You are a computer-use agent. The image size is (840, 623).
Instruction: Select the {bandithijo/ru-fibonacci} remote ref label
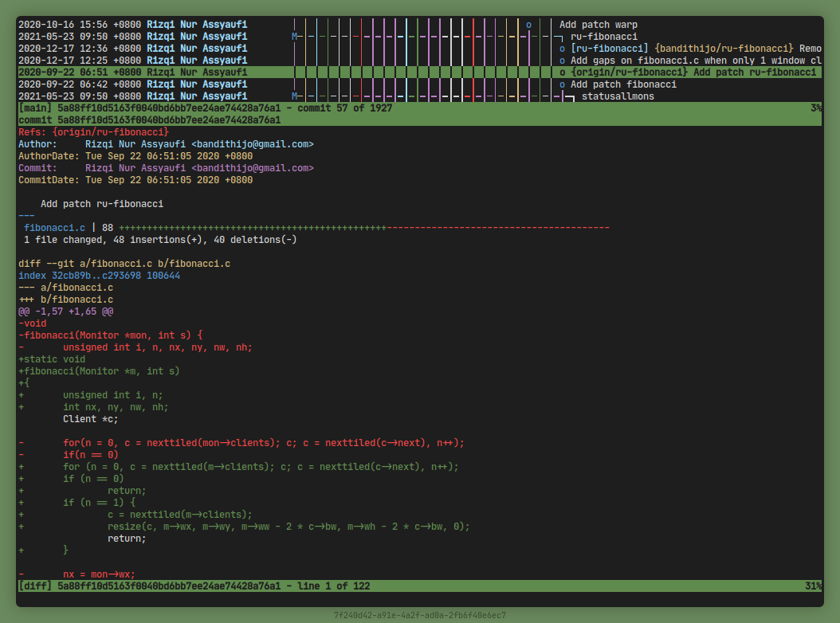click(724, 49)
